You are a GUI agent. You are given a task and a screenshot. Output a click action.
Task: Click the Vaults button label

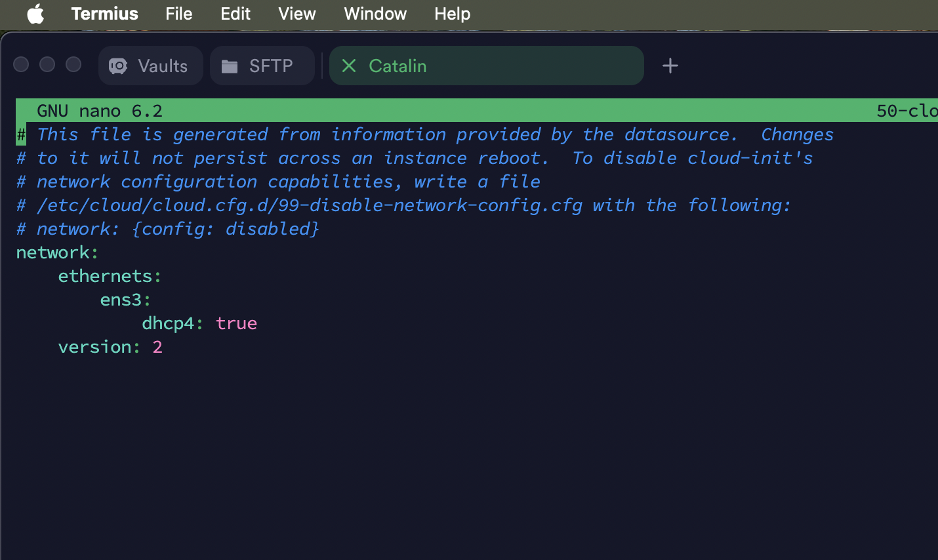(x=163, y=66)
